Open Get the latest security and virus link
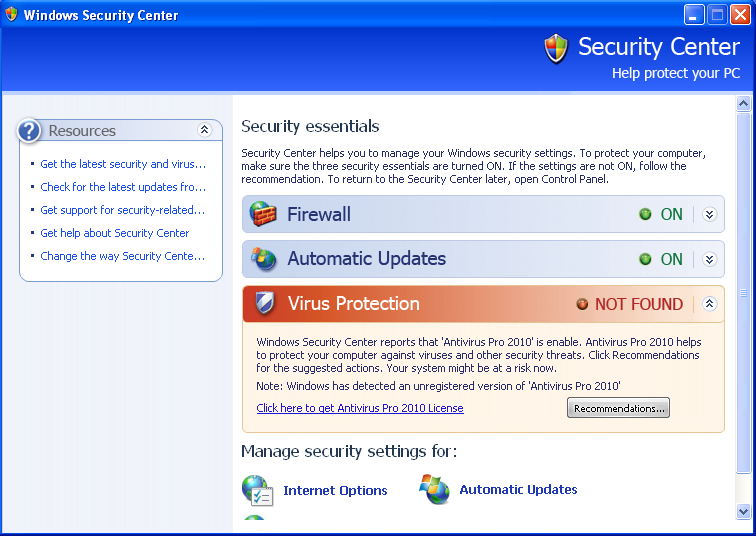This screenshot has height=536, width=756. [x=123, y=164]
